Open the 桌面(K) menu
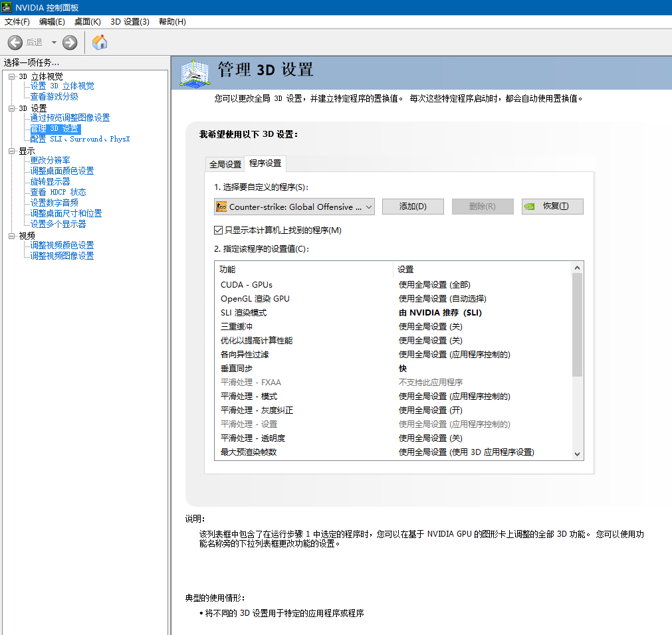 coord(88,22)
